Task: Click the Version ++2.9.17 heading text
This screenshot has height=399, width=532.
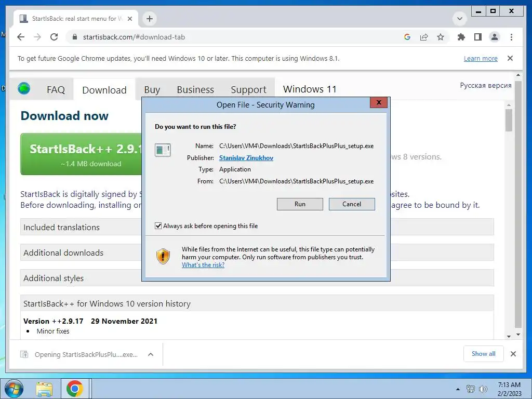Action: pos(54,321)
